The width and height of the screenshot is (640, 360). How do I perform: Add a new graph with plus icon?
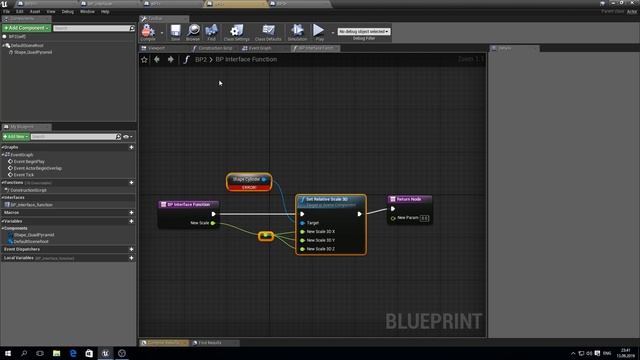[x=131, y=147]
